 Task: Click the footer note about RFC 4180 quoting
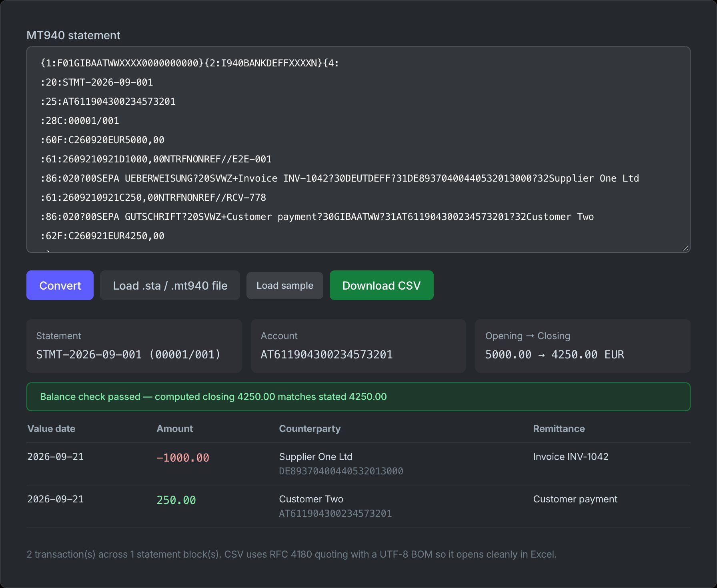click(x=291, y=554)
